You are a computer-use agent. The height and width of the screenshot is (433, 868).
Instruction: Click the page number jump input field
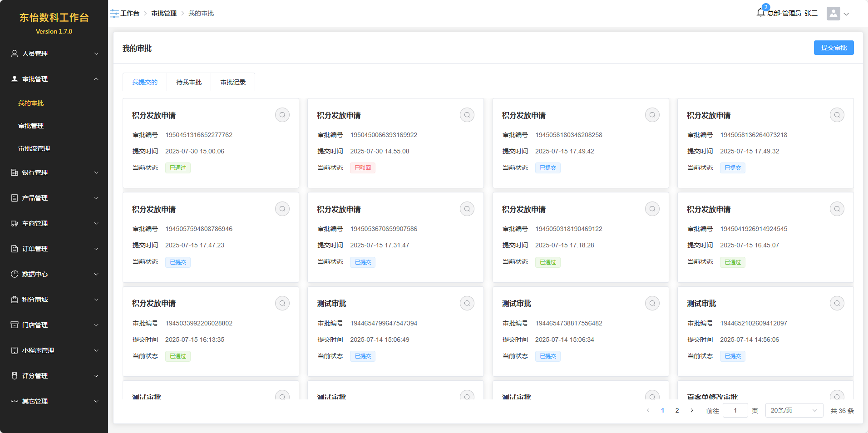[735, 410]
